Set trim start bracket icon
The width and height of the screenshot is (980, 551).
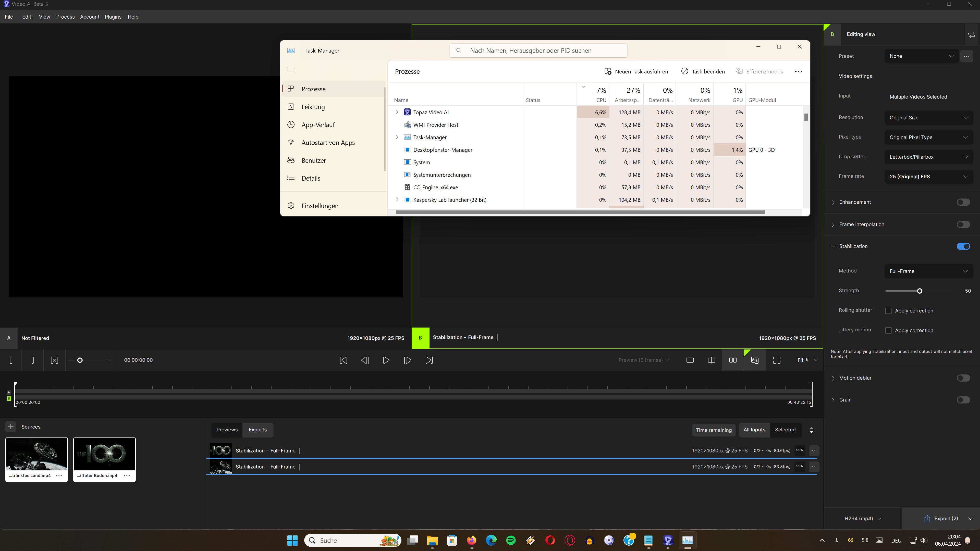(11, 360)
